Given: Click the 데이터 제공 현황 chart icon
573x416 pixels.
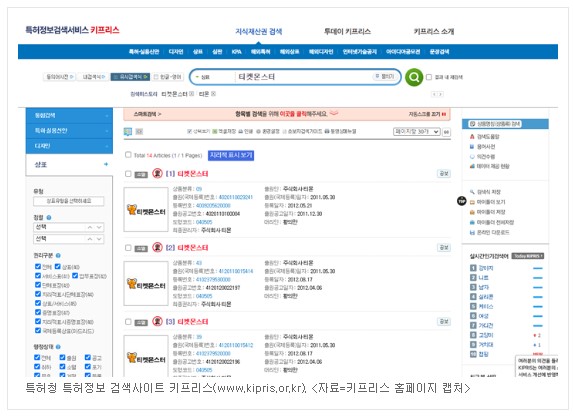Looking at the screenshot, I should pyautogui.click(x=472, y=166).
